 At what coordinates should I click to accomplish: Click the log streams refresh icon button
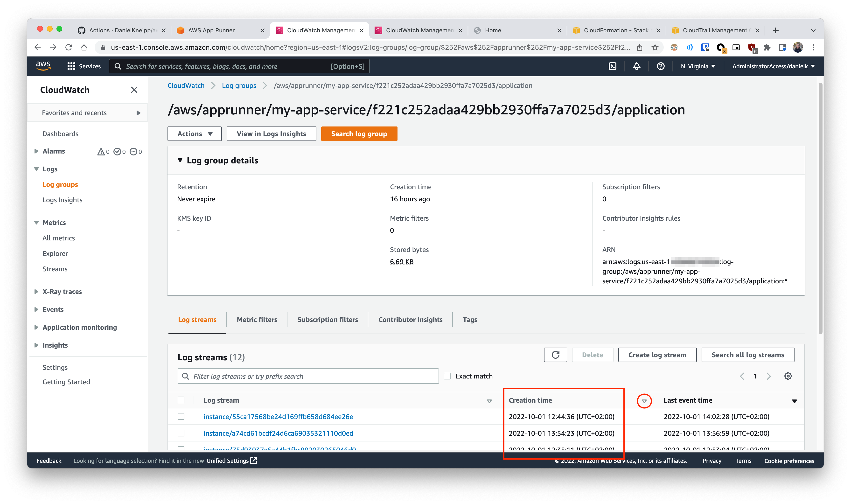click(555, 355)
